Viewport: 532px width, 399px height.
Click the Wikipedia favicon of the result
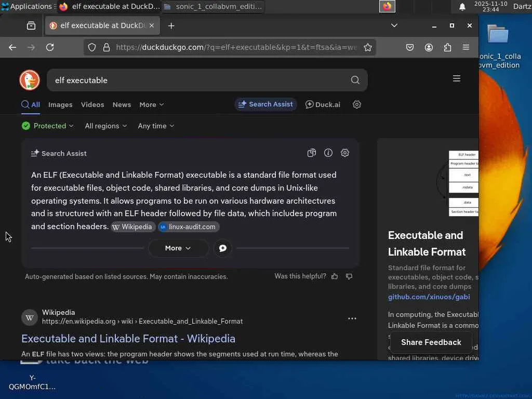30,317
